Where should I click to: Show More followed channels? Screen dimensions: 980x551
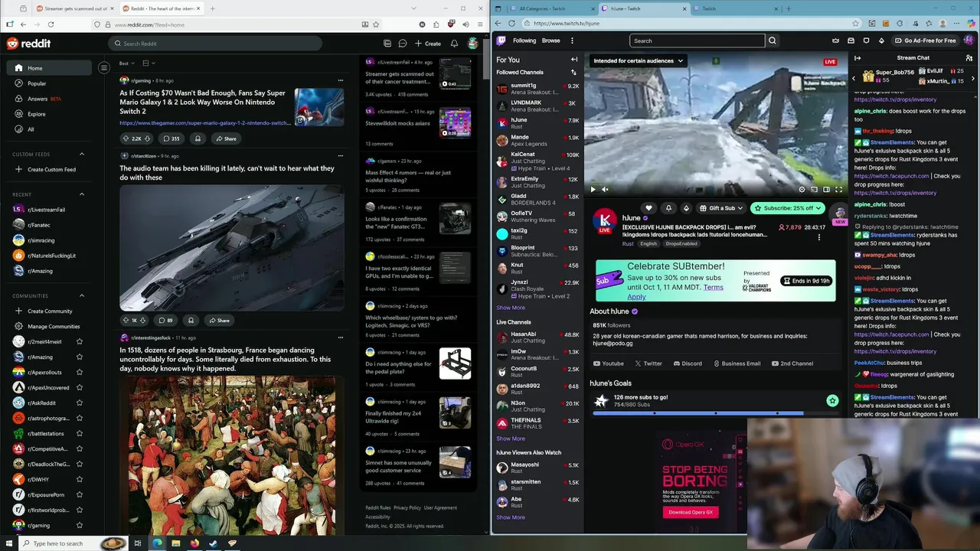pyautogui.click(x=511, y=308)
